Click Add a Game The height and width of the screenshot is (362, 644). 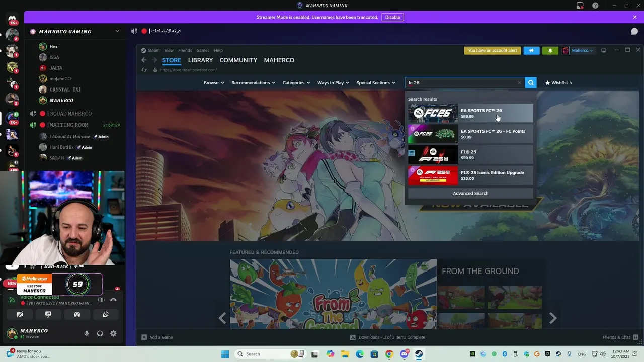click(157, 337)
